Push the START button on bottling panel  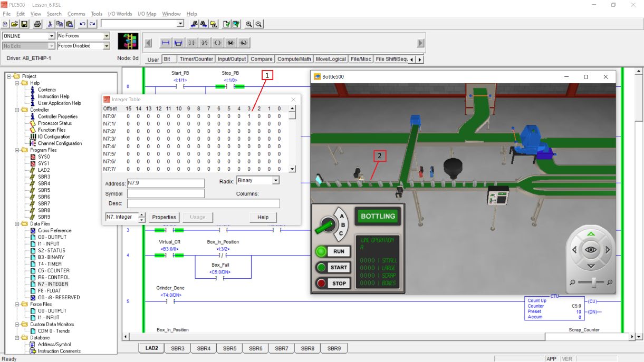click(x=333, y=267)
